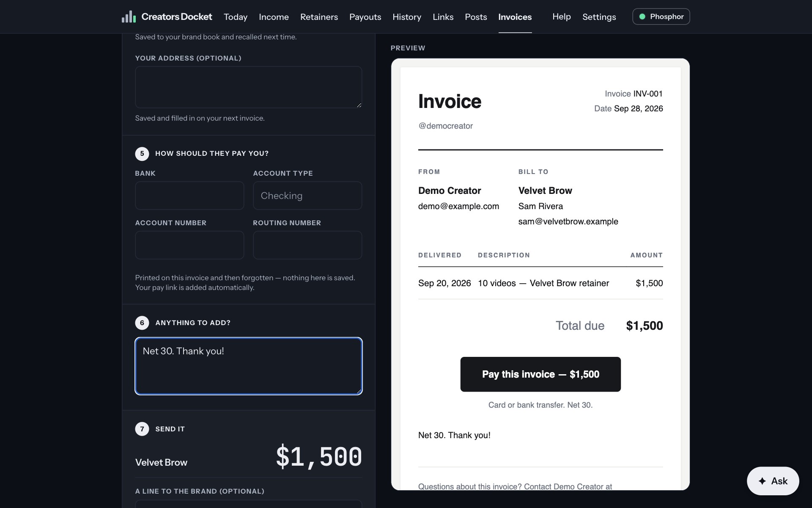Image resolution: width=812 pixels, height=508 pixels.
Task: Focus the Your Address text area
Action: (248, 87)
